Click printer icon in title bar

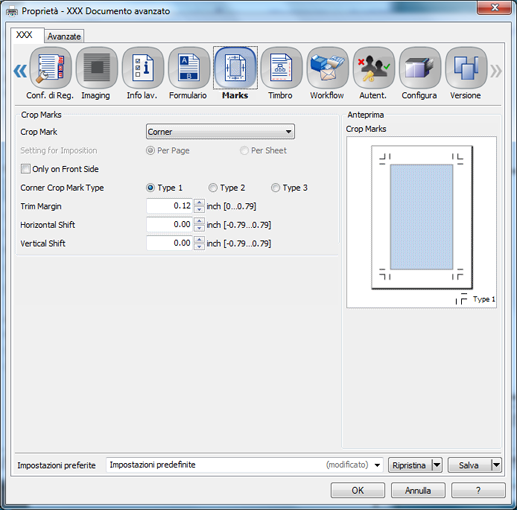click(x=12, y=11)
